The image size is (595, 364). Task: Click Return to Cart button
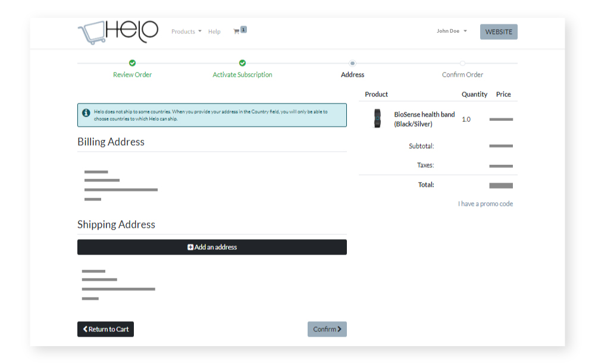click(x=105, y=329)
